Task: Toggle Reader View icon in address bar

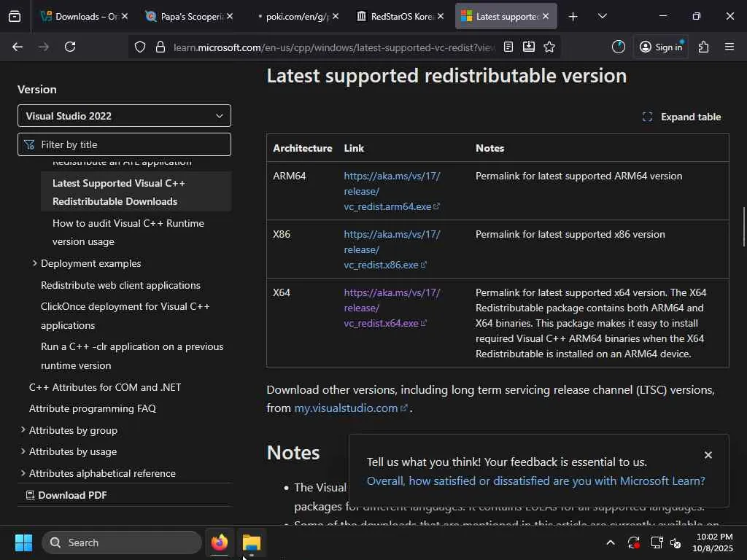Action: pos(508,47)
